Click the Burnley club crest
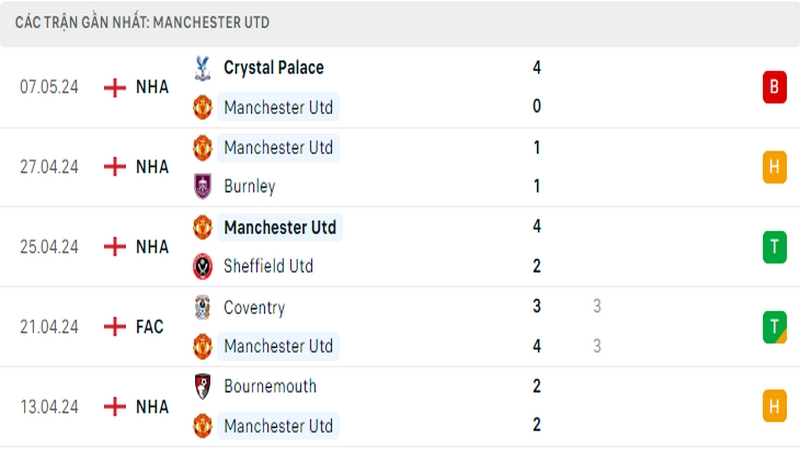The image size is (800, 450). 203,186
